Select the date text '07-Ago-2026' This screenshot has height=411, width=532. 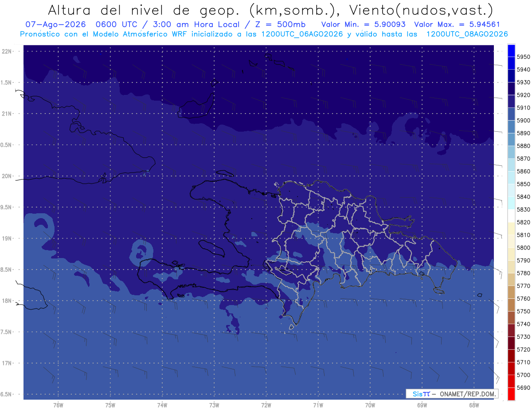(56, 24)
